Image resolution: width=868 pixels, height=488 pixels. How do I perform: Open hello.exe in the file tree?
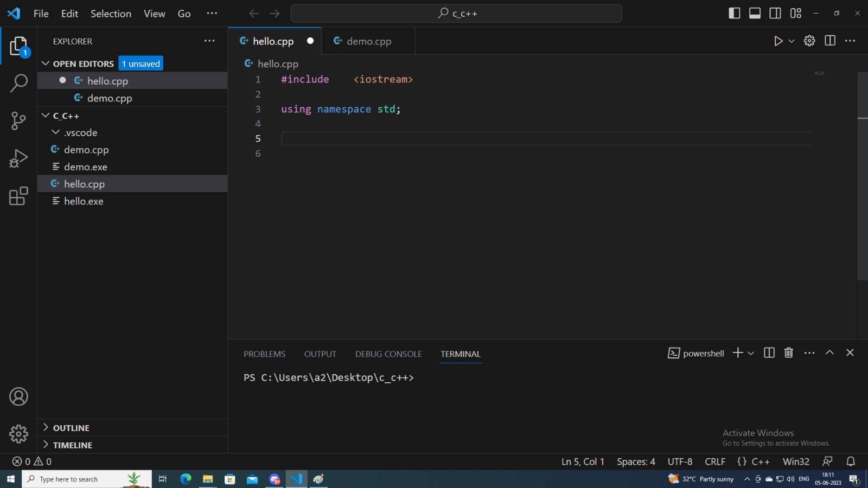132,201
